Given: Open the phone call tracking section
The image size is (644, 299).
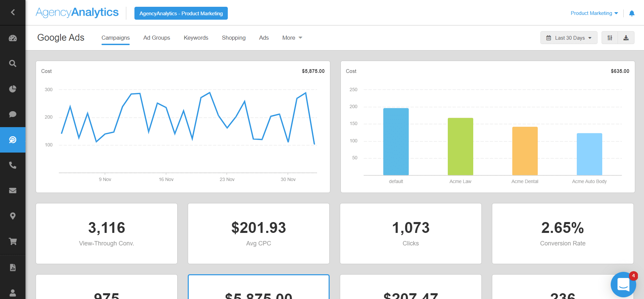Looking at the screenshot, I should click(x=13, y=165).
